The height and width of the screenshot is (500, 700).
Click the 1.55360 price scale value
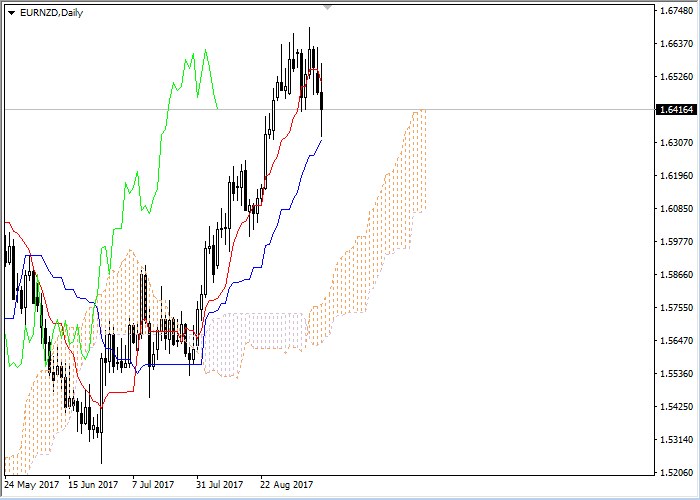click(x=676, y=373)
